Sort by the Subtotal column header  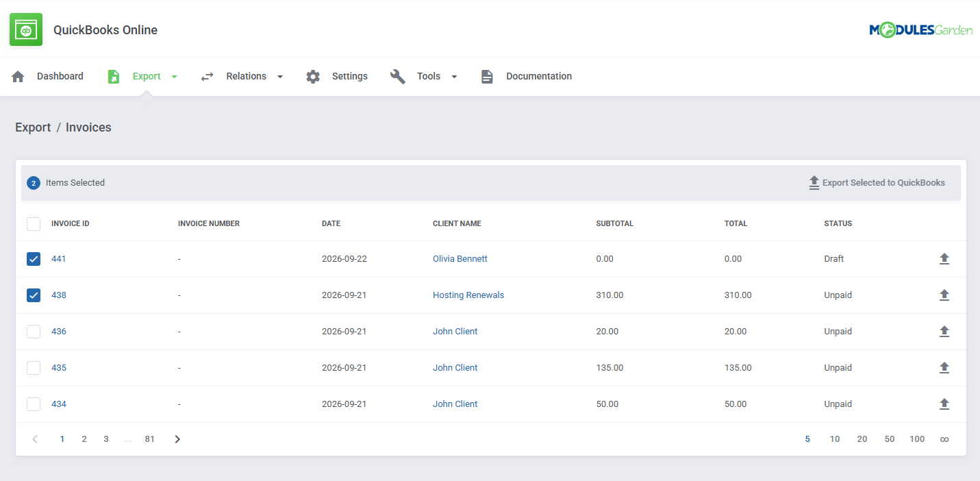click(615, 223)
